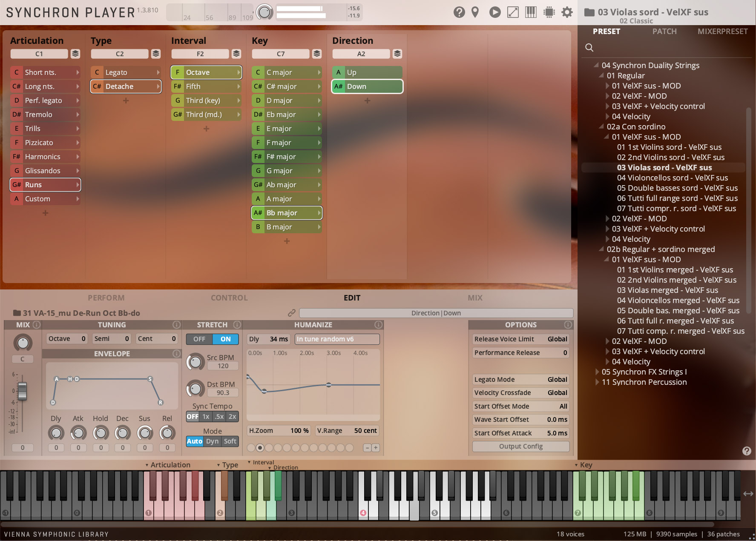
Task: Select the C major key slot
Action: (x=287, y=72)
